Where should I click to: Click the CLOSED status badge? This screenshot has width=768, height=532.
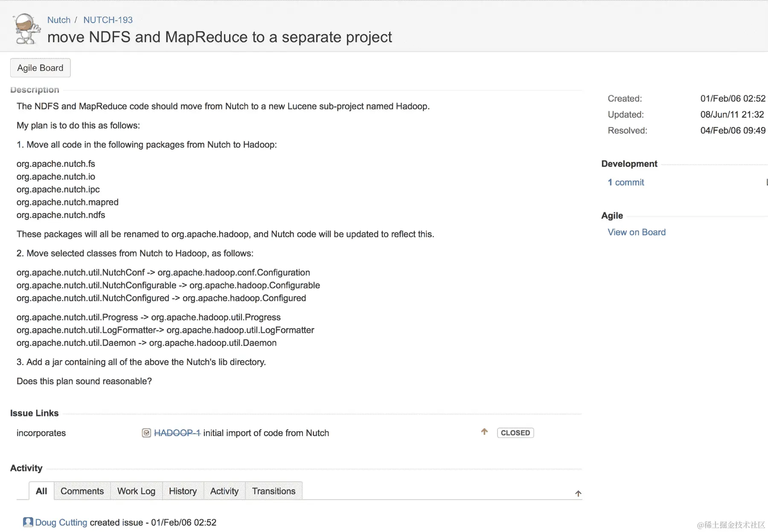click(515, 433)
